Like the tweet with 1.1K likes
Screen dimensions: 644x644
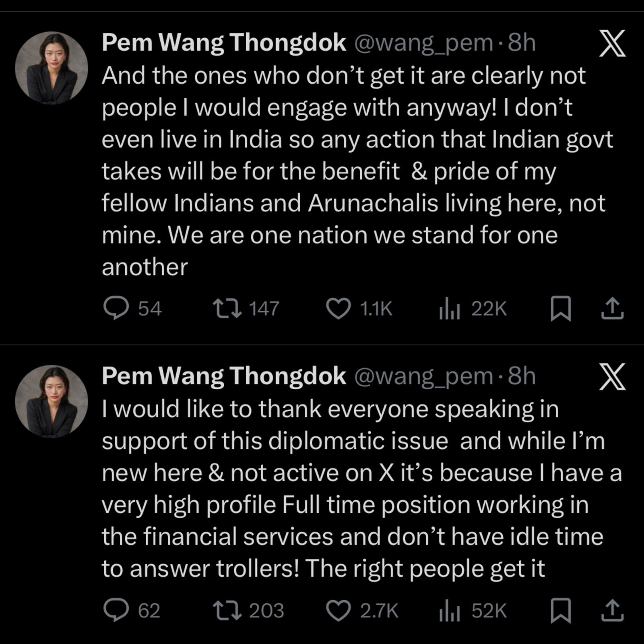tap(338, 309)
